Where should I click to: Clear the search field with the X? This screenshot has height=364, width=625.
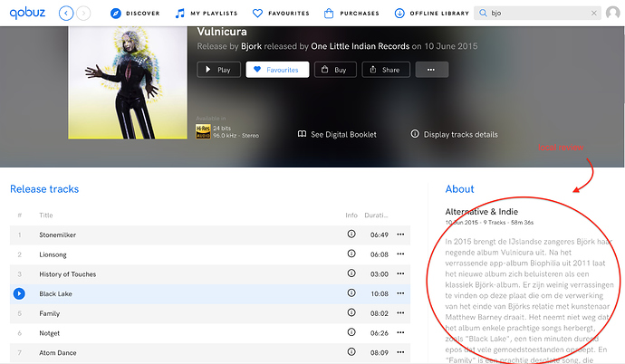(x=594, y=14)
